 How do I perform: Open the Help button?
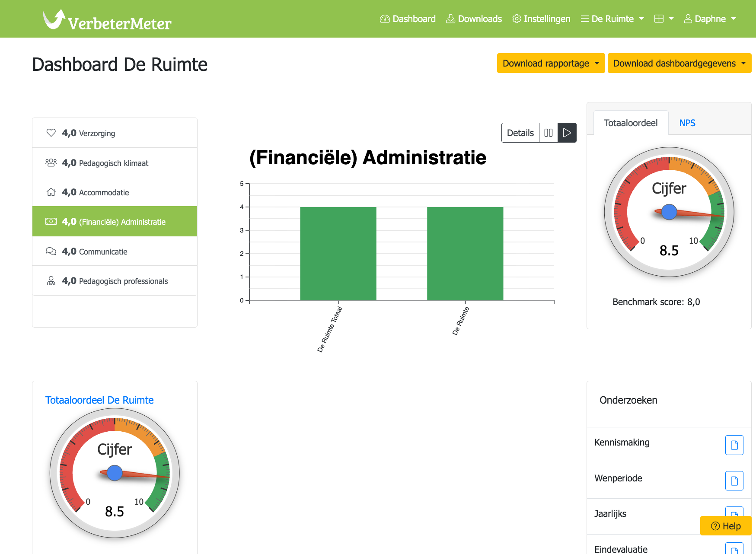coord(726,526)
